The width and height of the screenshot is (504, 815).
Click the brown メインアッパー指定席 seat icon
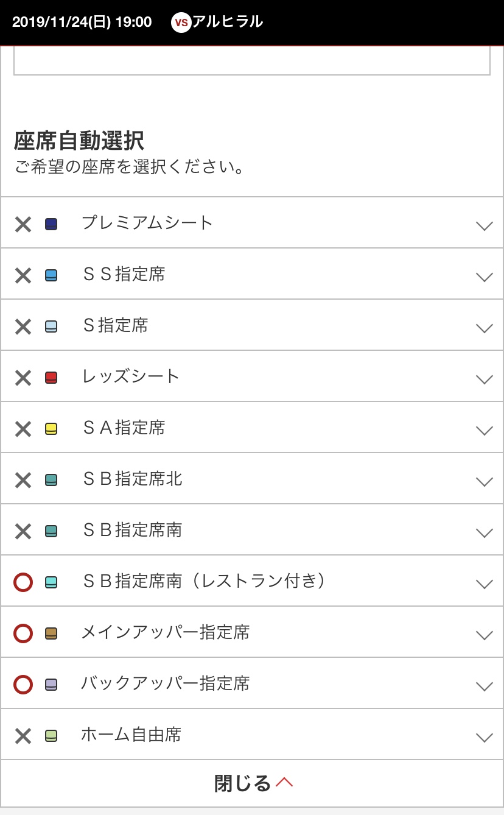pos(51,633)
